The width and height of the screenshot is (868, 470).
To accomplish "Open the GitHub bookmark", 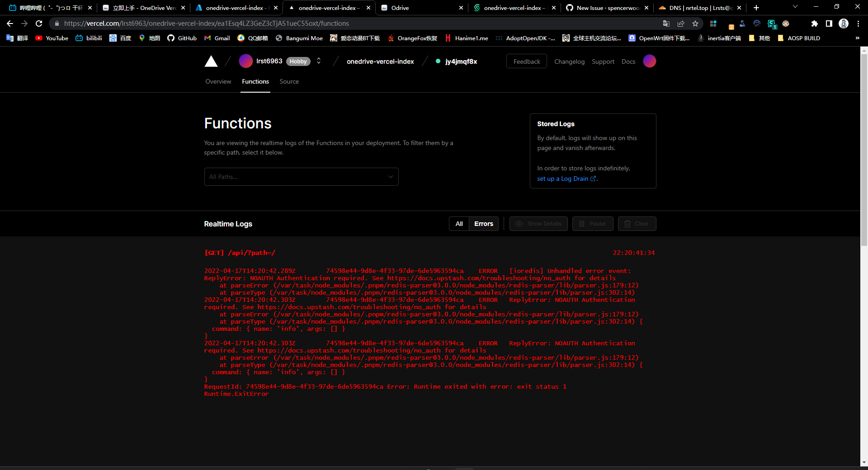I will 182,38.
